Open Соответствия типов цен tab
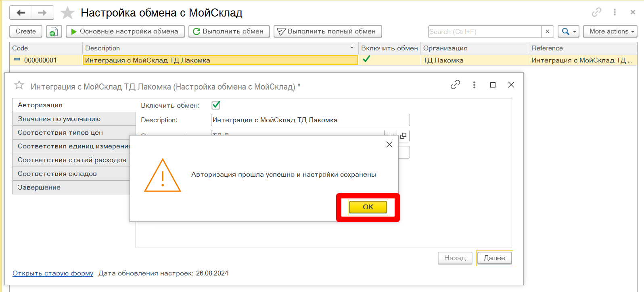This screenshot has height=292, width=644. [x=74, y=133]
